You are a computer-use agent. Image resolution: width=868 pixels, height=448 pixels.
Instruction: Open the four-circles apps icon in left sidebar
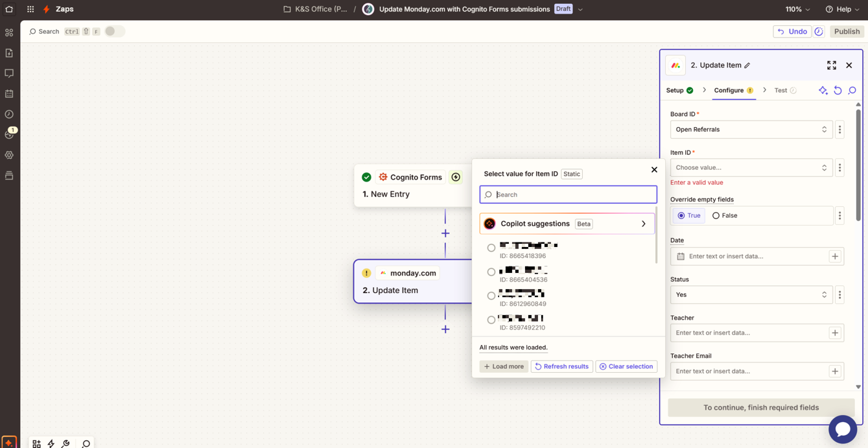tap(9, 32)
